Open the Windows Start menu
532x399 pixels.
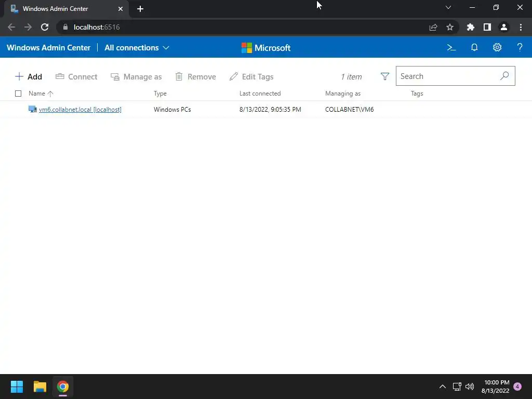tap(17, 387)
